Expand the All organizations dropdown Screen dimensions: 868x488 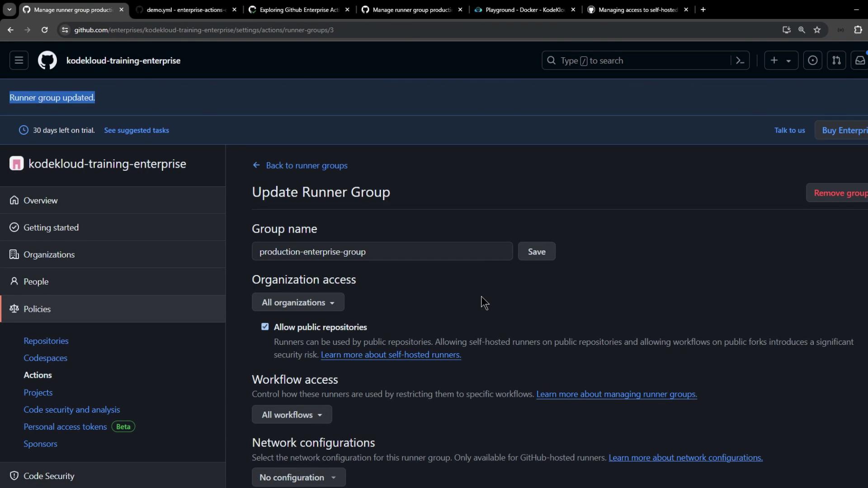(298, 302)
